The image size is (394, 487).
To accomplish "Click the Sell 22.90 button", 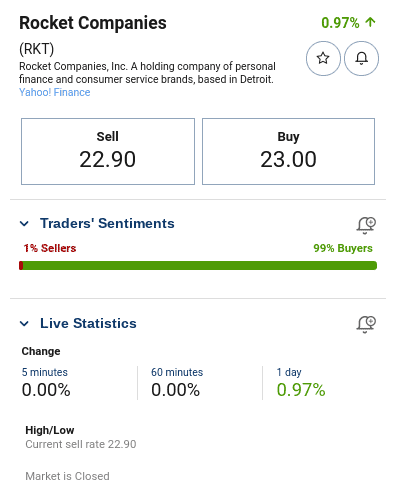I will point(108,151).
